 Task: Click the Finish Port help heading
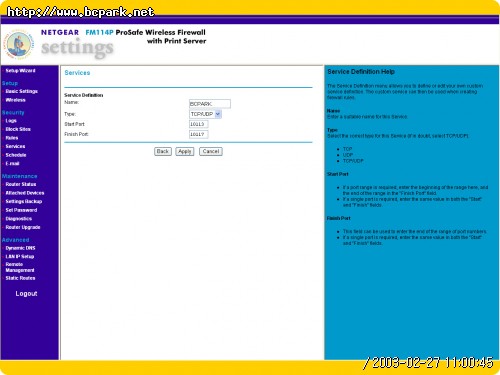tap(339, 218)
